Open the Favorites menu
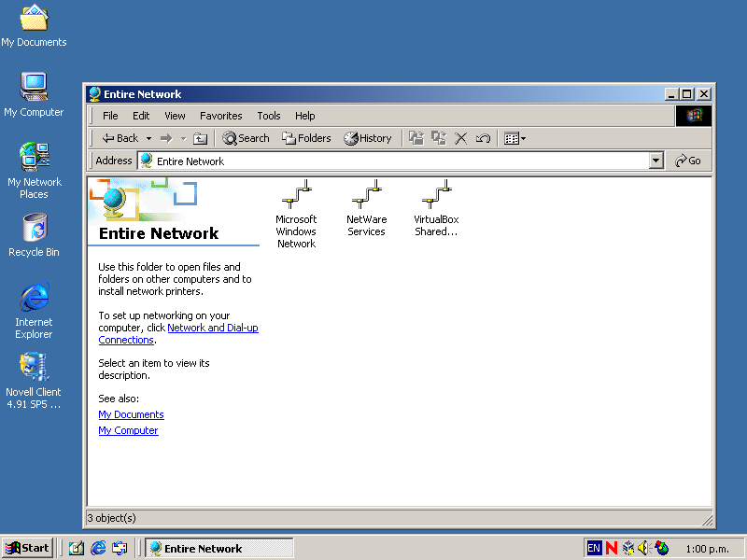 point(221,116)
